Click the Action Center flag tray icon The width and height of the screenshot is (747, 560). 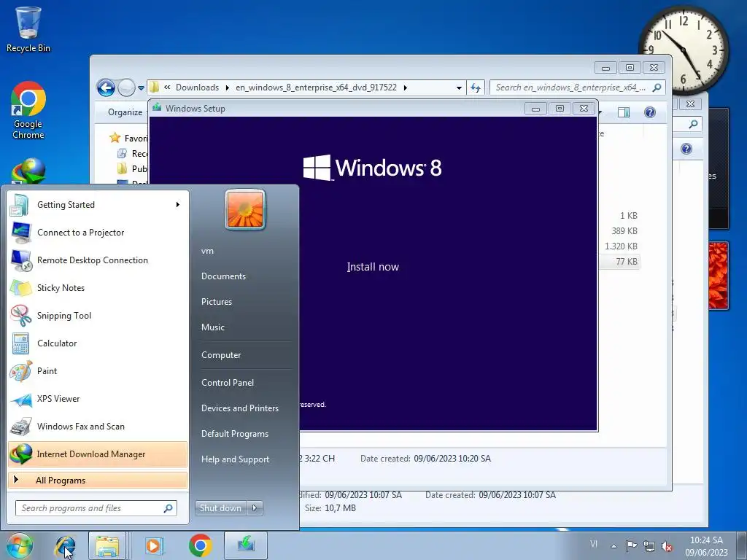631,546
